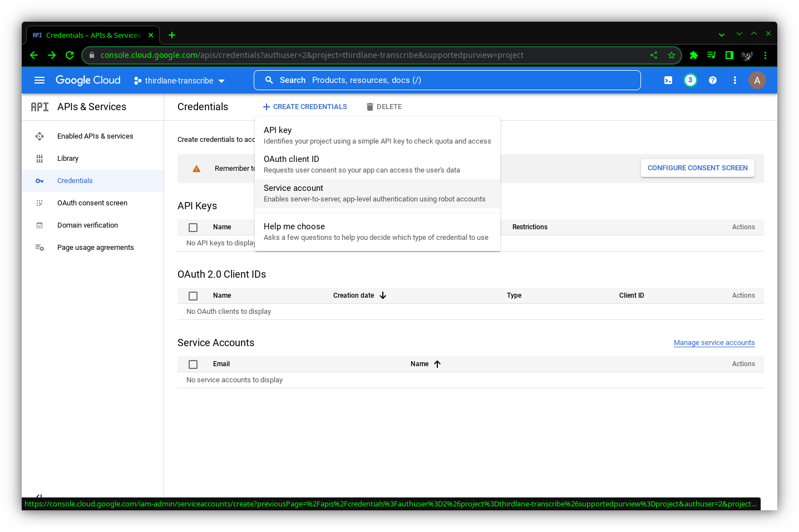Sort by Creation date arrow

[x=383, y=295]
